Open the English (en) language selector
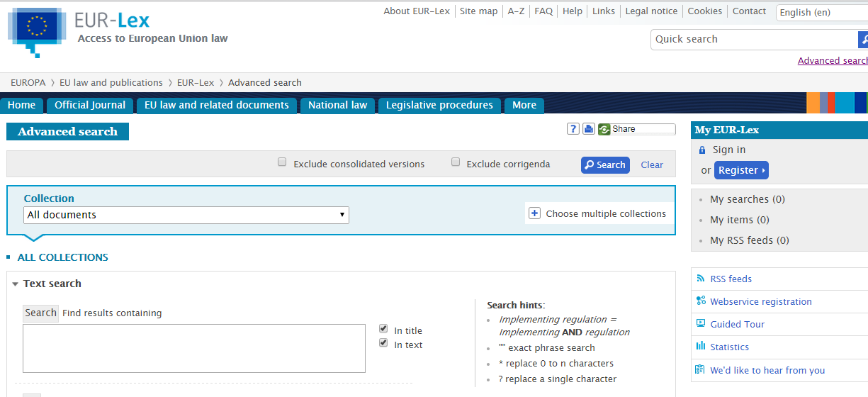Image resolution: width=868 pixels, height=397 pixels. tap(822, 12)
